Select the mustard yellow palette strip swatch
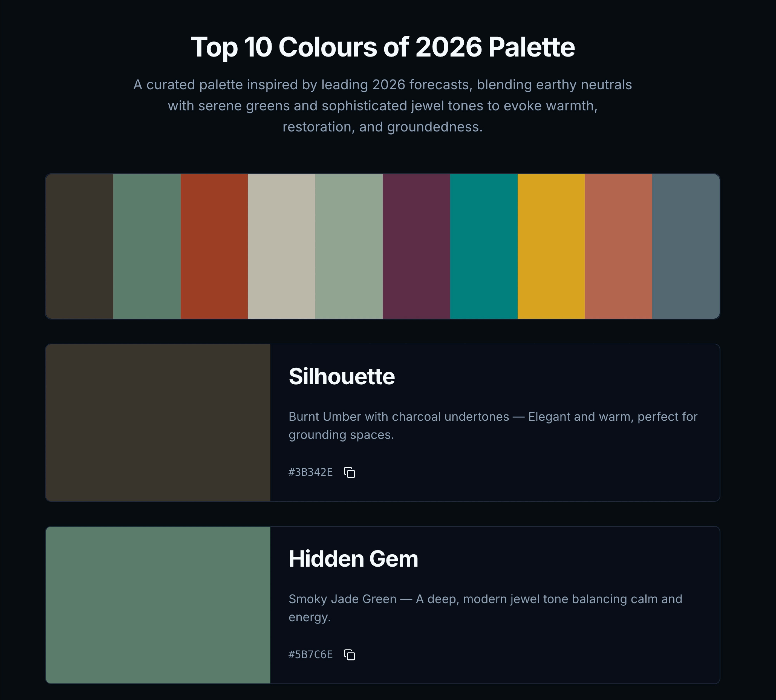The image size is (776, 700). pyautogui.click(x=551, y=246)
